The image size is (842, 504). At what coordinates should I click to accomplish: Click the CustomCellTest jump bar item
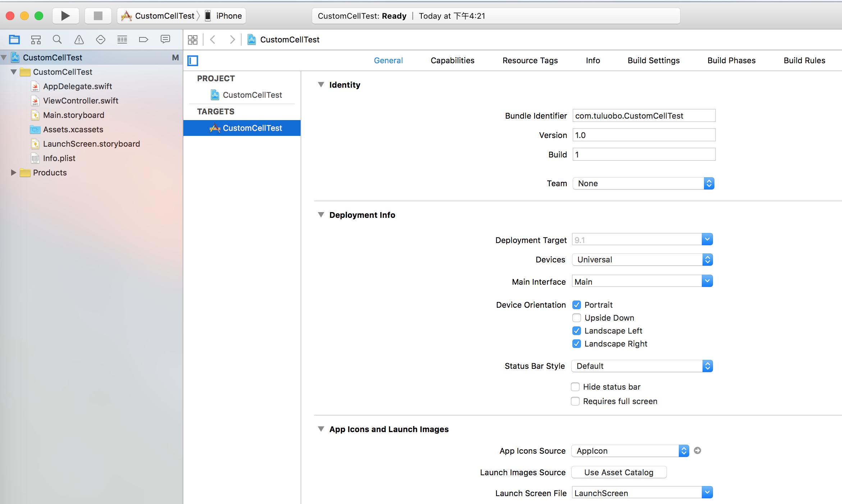284,40
